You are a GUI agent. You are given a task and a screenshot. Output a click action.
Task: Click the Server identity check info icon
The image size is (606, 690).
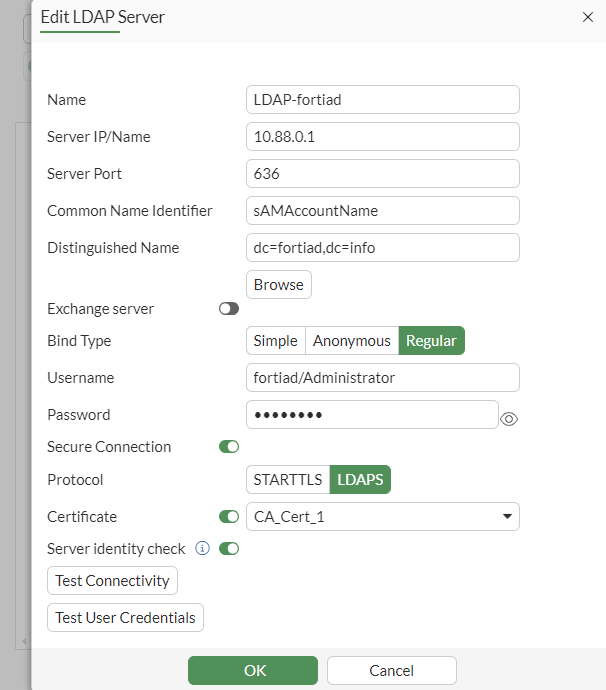click(x=202, y=548)
